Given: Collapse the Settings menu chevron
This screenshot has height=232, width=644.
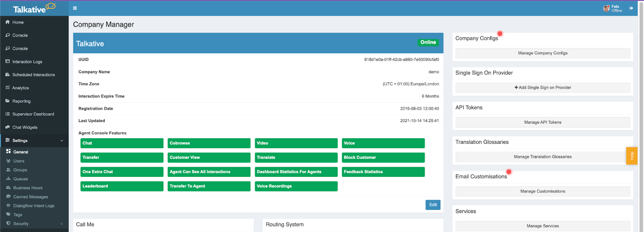Looking at the screenshot, I should (62, 141).
